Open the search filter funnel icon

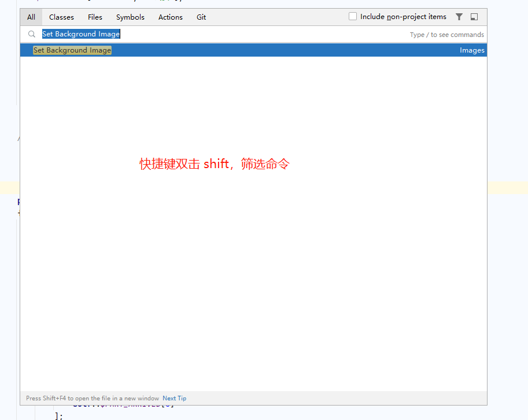(459, 17)
